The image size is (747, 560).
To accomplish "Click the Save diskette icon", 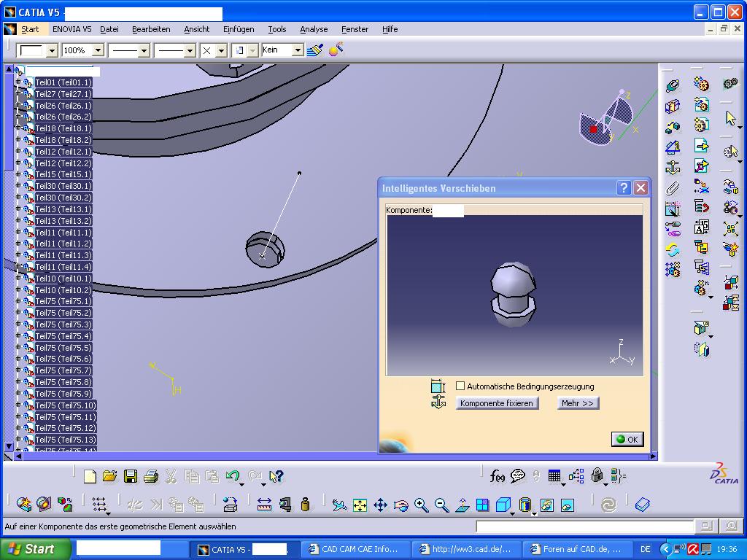I will tap(130, 476).
